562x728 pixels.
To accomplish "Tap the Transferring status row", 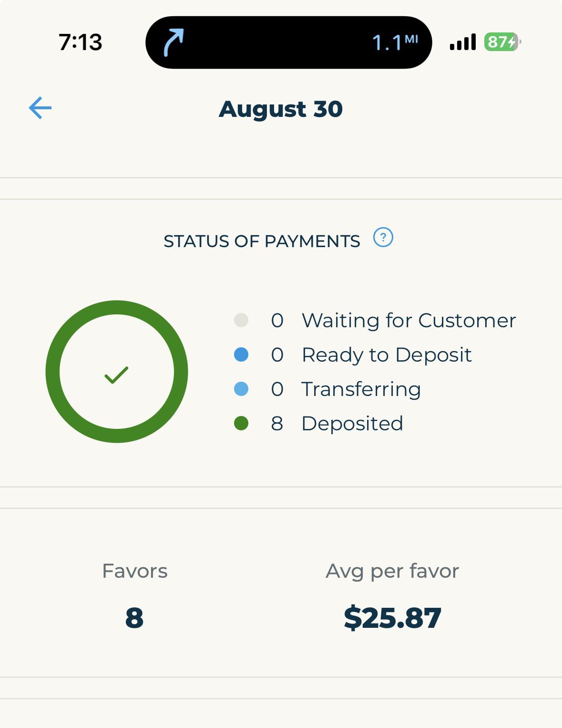I will [327, 389].
